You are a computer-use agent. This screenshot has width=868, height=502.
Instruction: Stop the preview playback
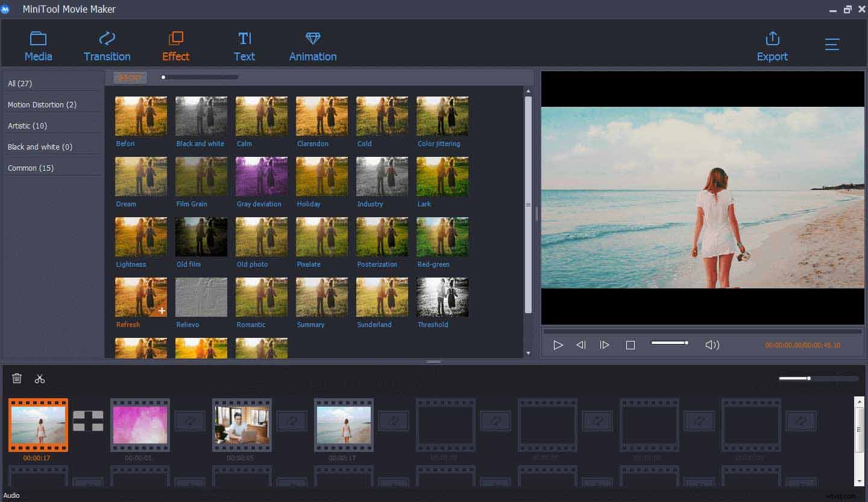pyautogui.click(x=630, y=345)
